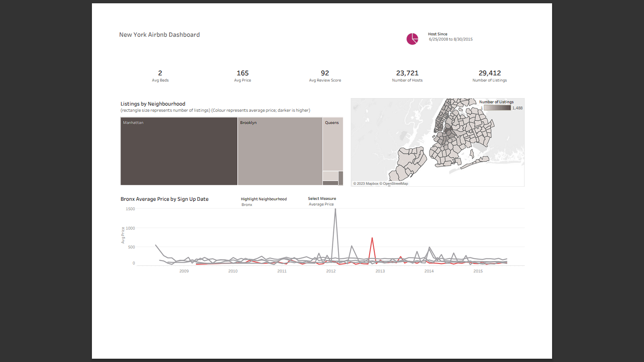Viewport: 644px width, 362px height.
Task: Open the OpenStreetMap attribution link
Action: [395, 183]
